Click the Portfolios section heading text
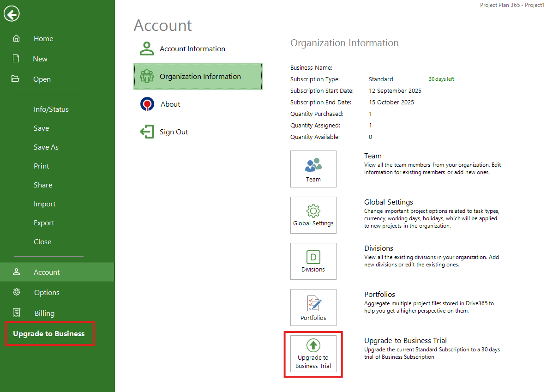 coord(379,295)
